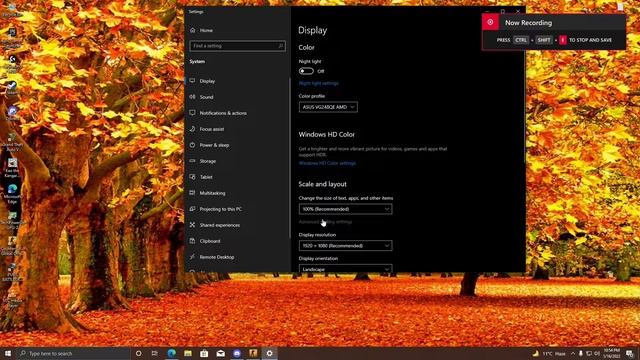Screen dimensions: 640x360
Task: Open Discord from the taskbar
Action: [x=237, y=353]
